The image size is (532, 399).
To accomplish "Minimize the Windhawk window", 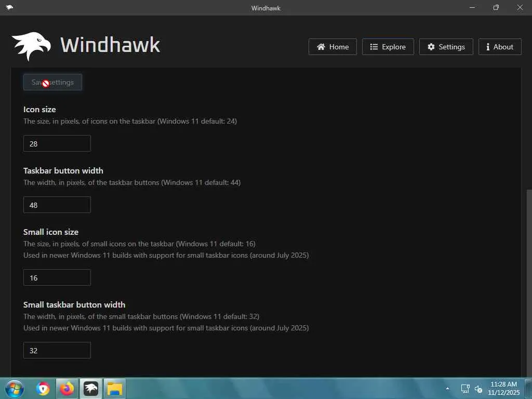I will (x=472, y=7).
